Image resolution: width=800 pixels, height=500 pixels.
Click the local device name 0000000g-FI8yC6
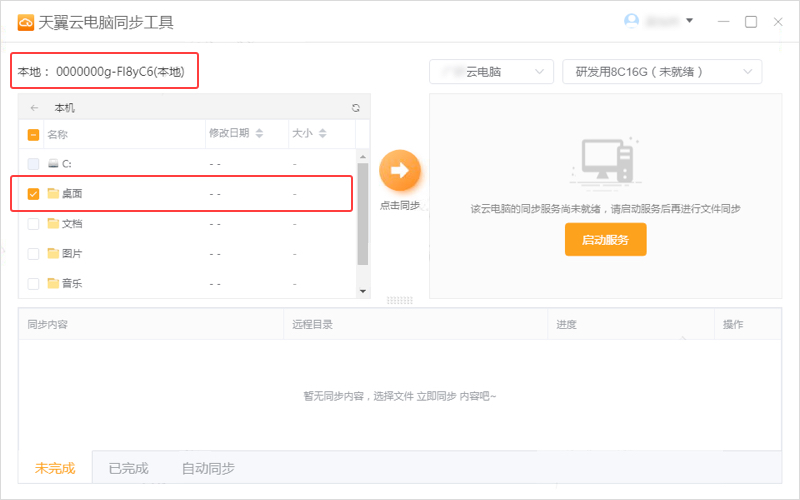coord(105,71)
